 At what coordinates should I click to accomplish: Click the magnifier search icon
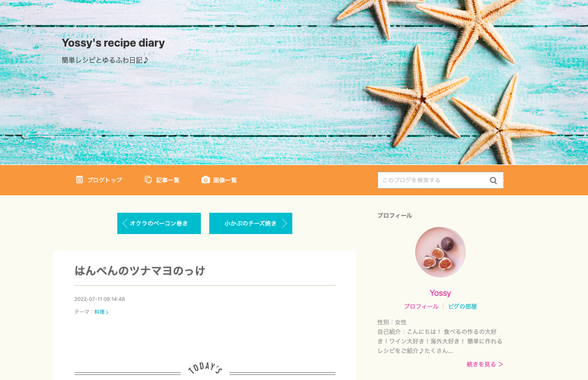[493, 180]
